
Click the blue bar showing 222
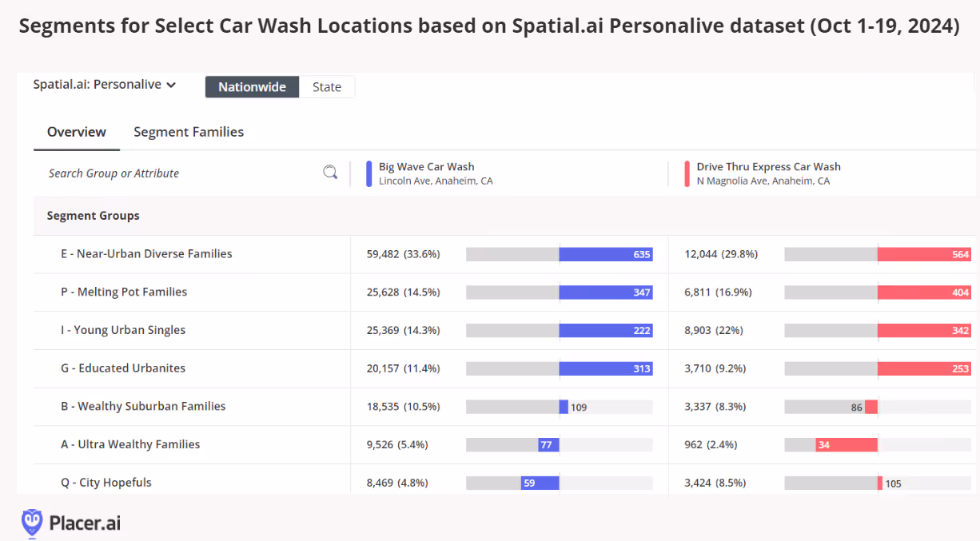point(606,330)
